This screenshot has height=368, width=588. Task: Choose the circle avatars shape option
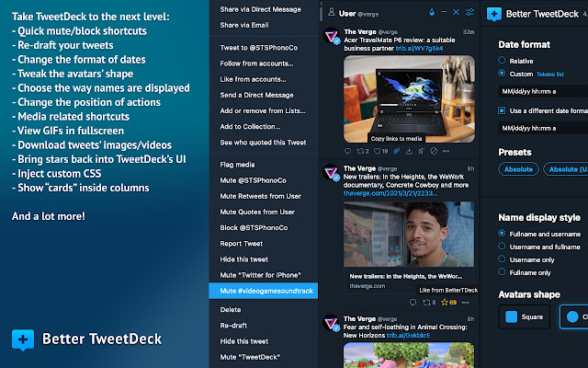(x=573, y=316)
